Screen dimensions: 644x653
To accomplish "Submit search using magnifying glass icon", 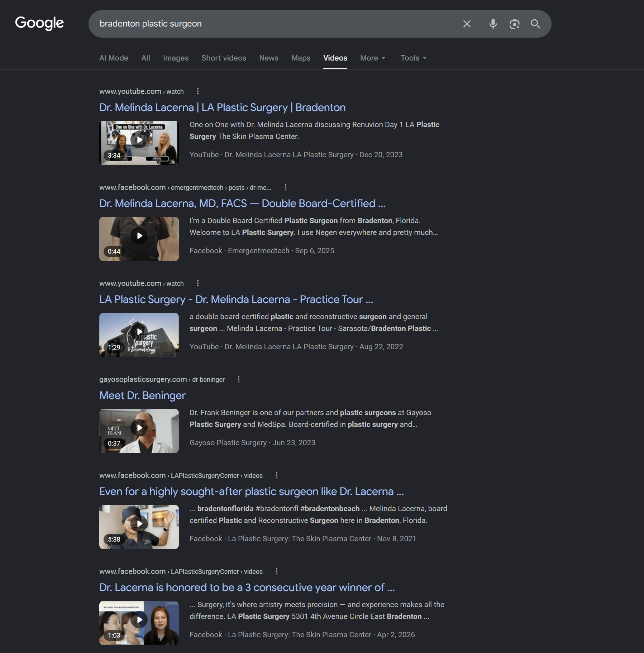I will click(535, 24).
